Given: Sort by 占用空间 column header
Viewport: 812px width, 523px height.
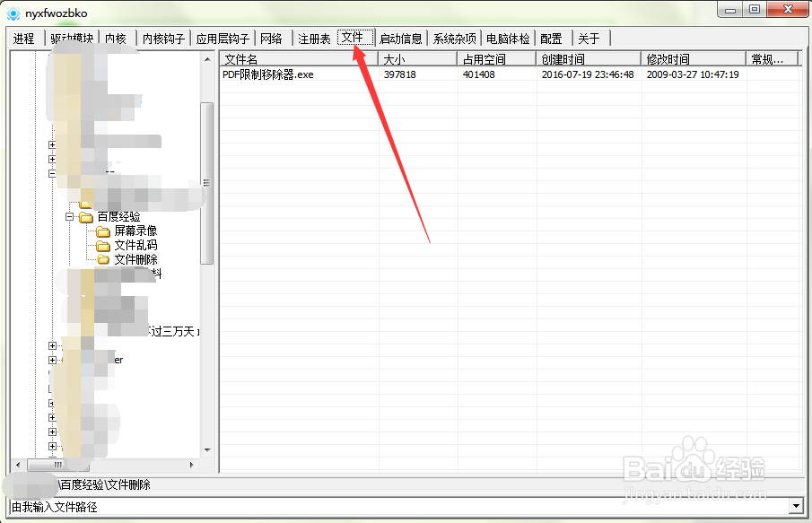Looking at the screenshot, I should [497, 59].
